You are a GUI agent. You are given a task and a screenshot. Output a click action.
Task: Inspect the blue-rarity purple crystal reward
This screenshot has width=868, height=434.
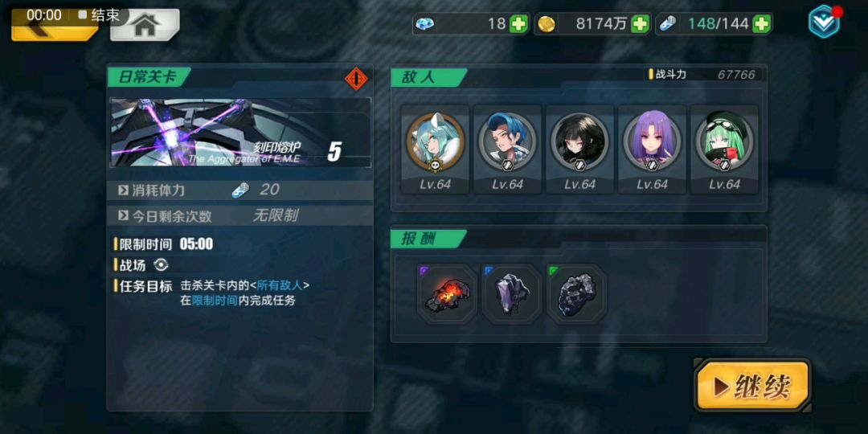pos(511,294)
